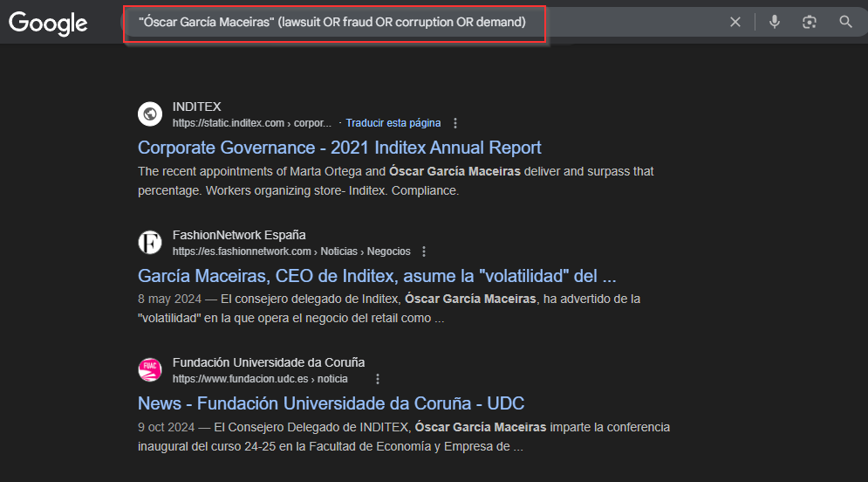The width and height of the screenshot is (868, 482).
Task: Open News - Fundación Universidade da Coruña link
Action: pyautogui.click(x=331, y=403)
